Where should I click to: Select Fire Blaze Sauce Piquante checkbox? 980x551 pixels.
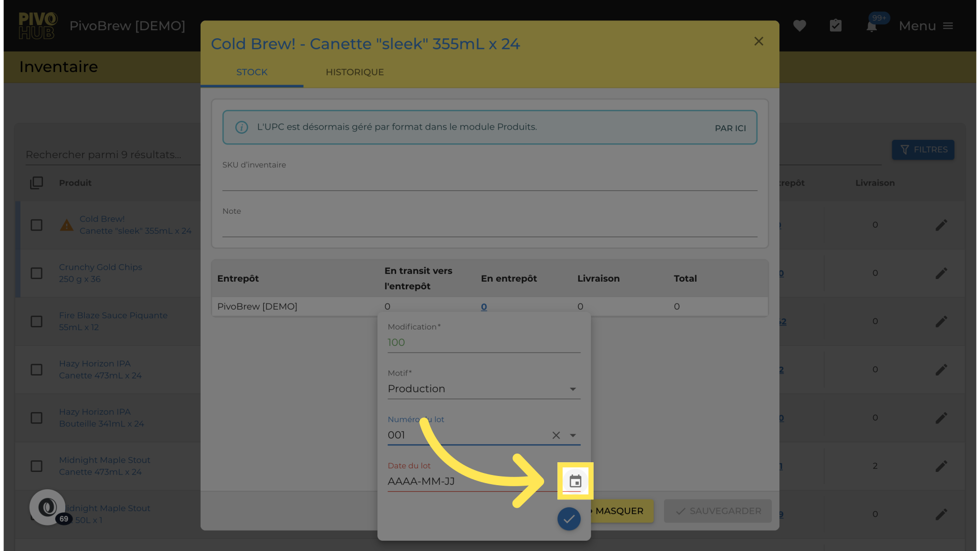37,321
